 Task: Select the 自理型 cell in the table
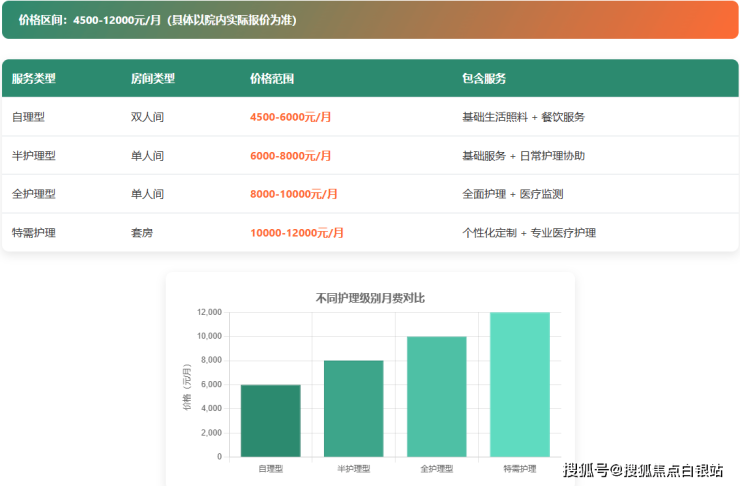coord(28,117)
